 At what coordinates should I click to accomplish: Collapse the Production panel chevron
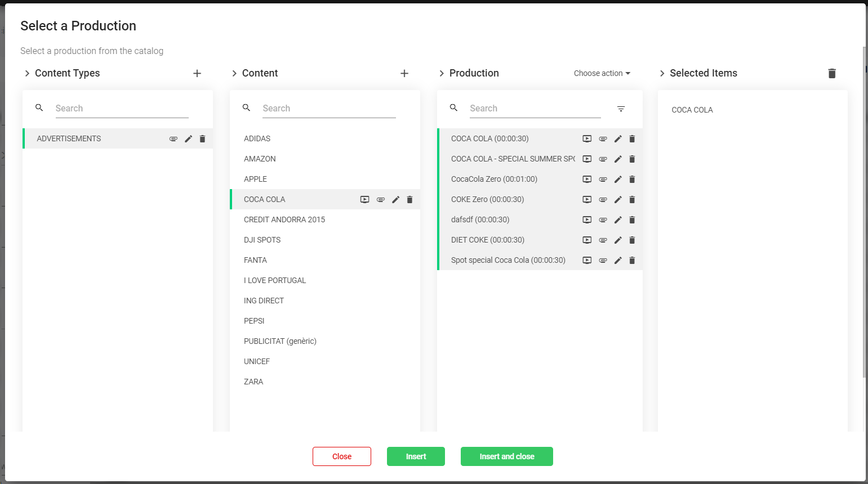(x=442, y=73)
